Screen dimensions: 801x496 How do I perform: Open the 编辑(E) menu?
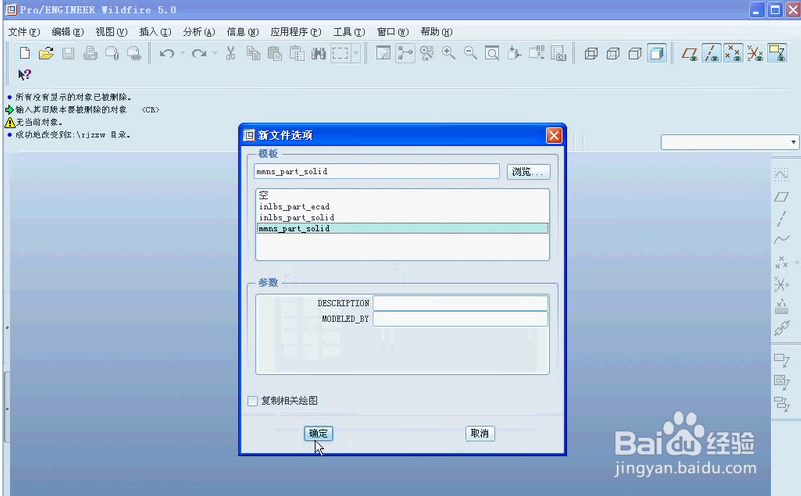click(67, 32)
